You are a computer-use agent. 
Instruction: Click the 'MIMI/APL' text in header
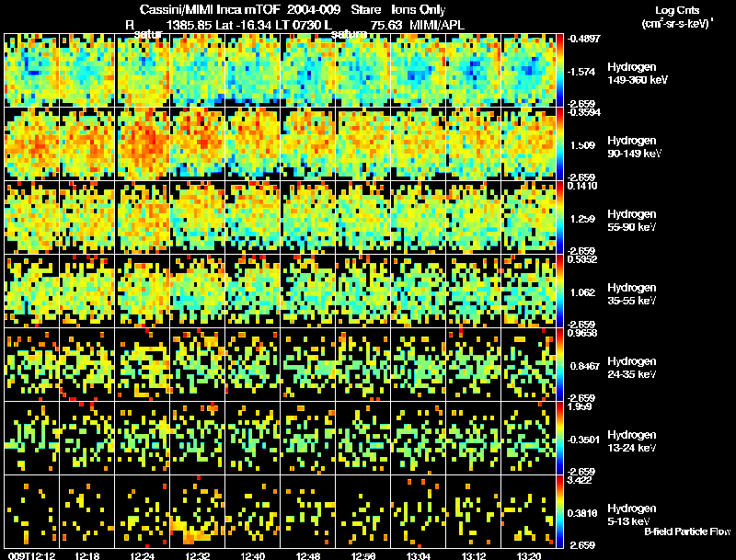[437, 26]
